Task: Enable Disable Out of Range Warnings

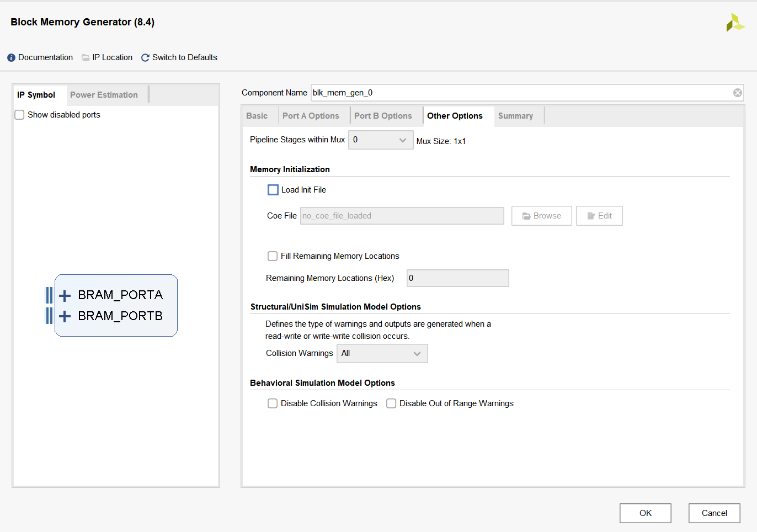Action: [x=391, y=403]
